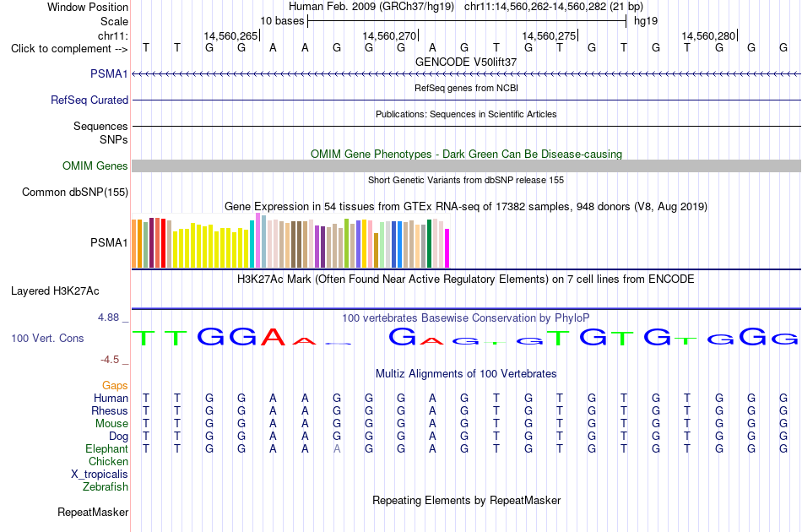Click the H3K27Ac Mark ENCODE title
This screenshot has width=802, height=532.
(466, 280)
